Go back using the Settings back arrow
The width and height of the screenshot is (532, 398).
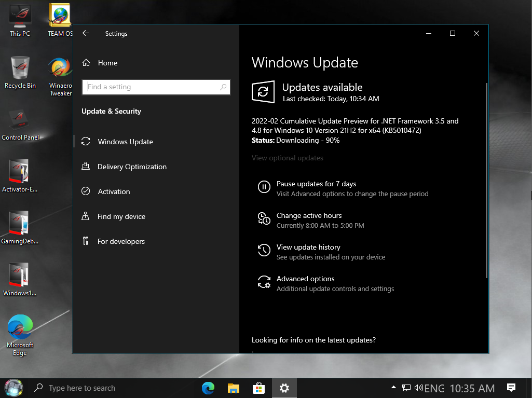86,33
